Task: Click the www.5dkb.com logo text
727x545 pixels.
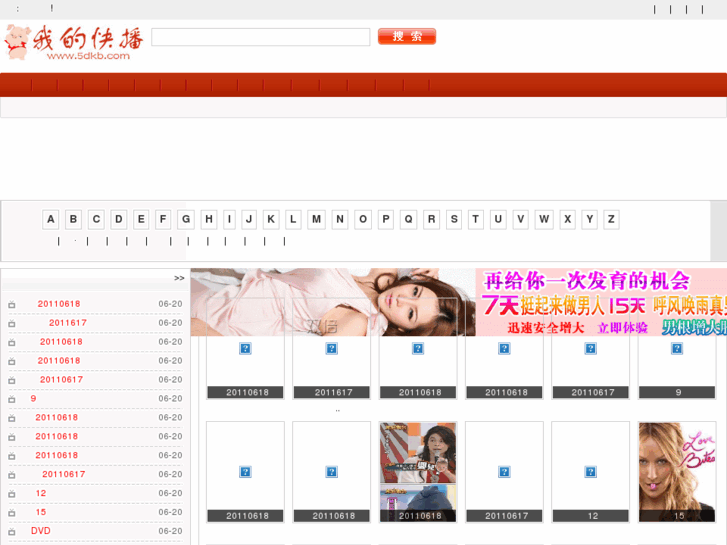Action: click(x=88, y=56)
